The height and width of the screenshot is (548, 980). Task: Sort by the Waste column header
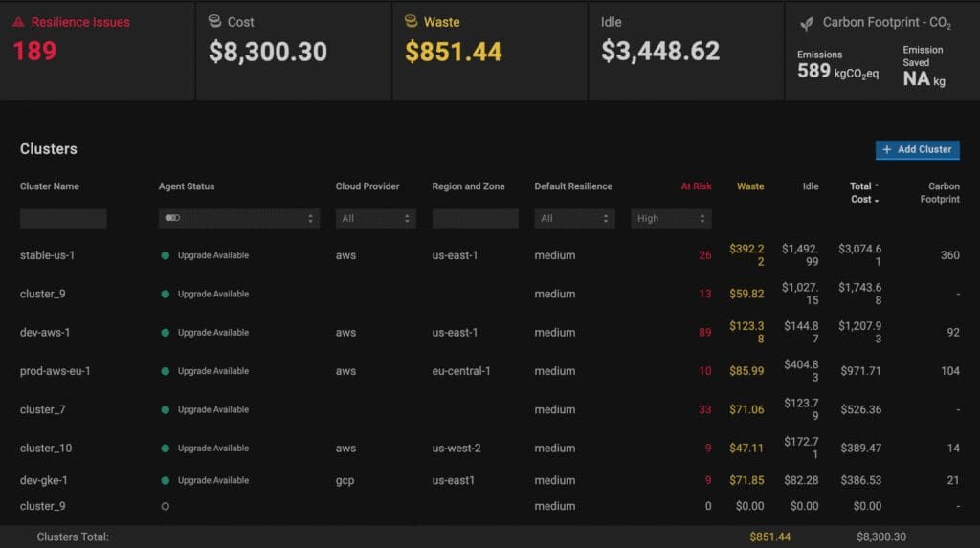click(750, 186)
